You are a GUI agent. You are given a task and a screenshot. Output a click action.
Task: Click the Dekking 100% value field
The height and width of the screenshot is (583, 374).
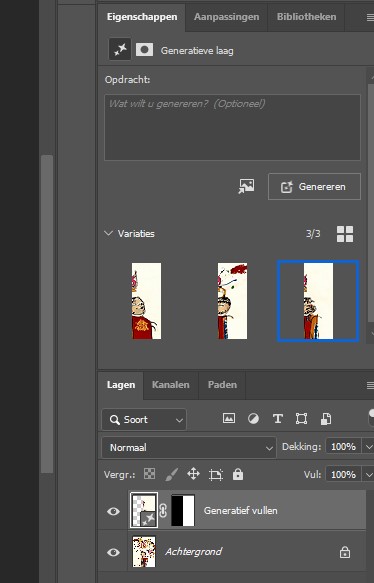click(x=344, y=447)
